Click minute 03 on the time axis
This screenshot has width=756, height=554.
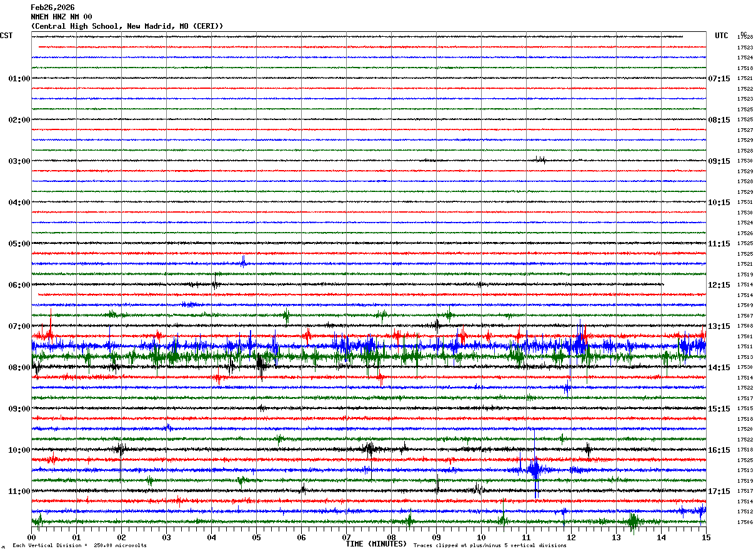[x=166, y=537]
